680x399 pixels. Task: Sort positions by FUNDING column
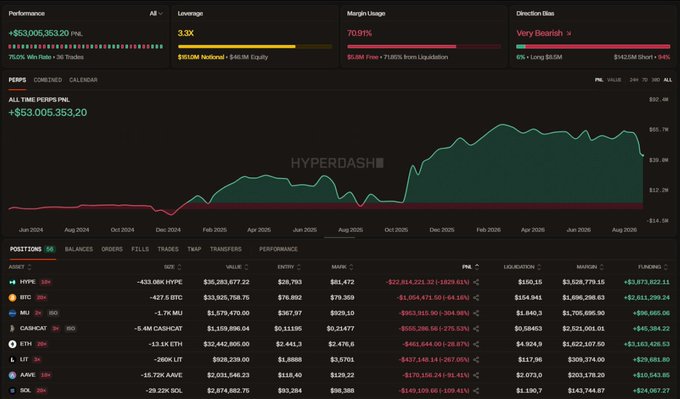point(653,267)
